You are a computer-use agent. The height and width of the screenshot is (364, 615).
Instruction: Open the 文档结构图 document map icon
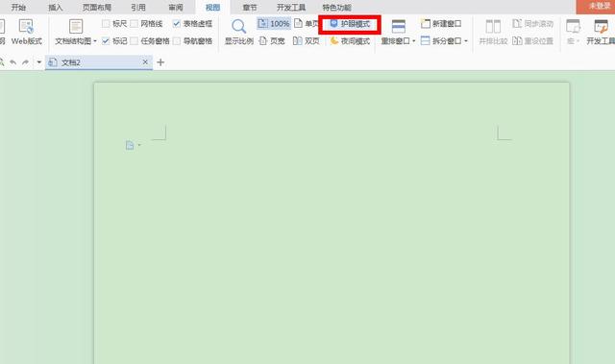point(76,27)
